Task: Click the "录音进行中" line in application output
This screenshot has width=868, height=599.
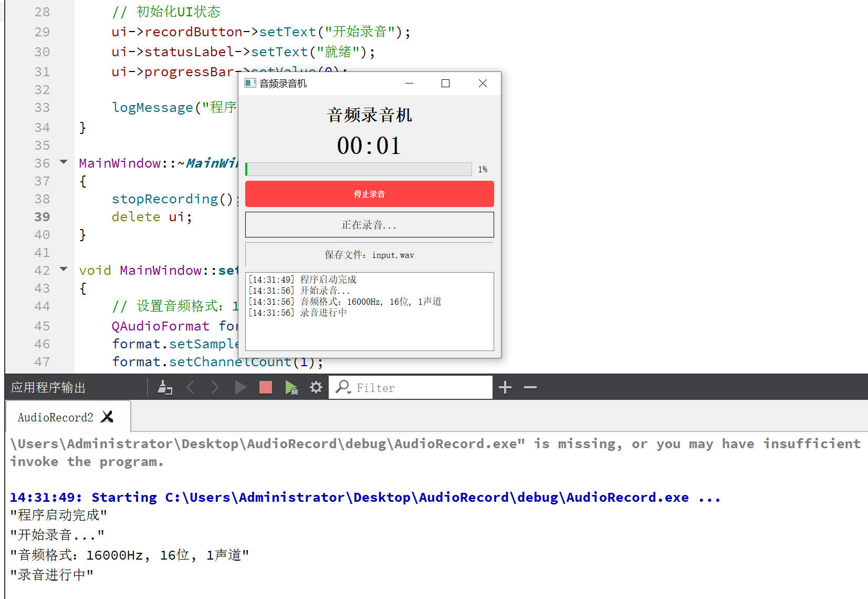Action: click(51, 575)
